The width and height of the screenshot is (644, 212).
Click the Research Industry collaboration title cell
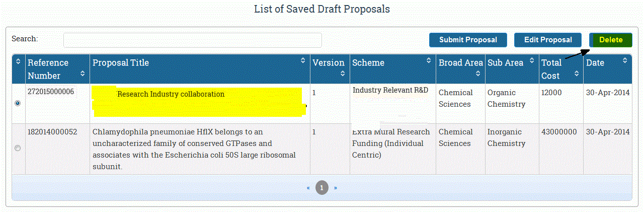click(x=171, y=94)
